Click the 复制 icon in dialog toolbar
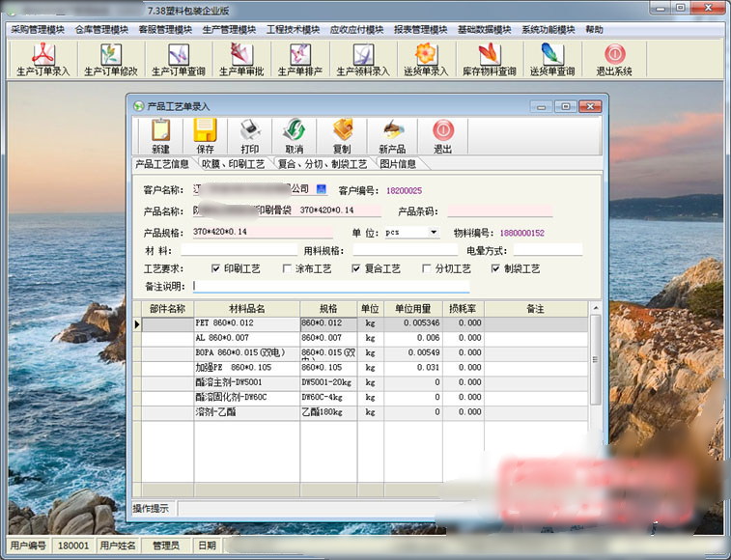 click(x=342, y=136)
